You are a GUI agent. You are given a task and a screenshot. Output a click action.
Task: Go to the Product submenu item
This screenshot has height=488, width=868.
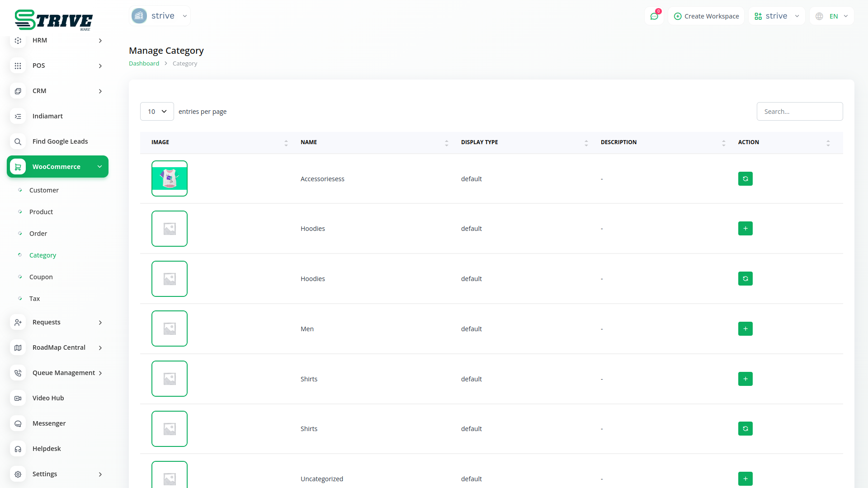click(41, 212)
